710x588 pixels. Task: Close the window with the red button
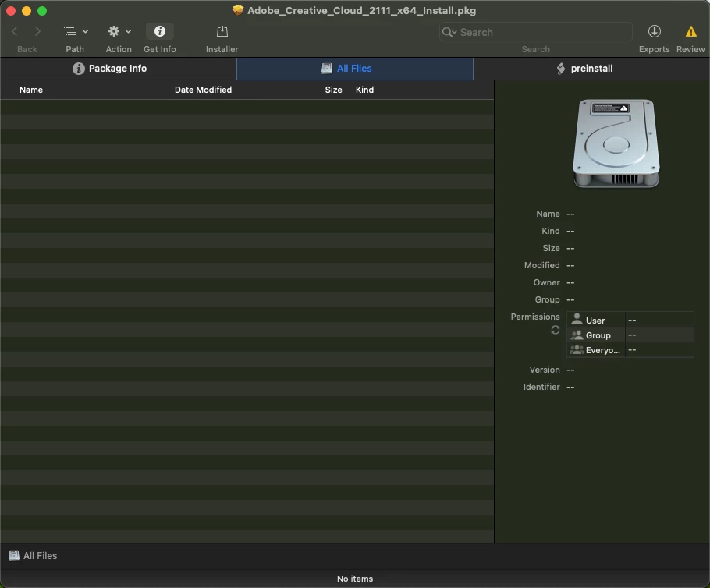click(x=11, y=11)
